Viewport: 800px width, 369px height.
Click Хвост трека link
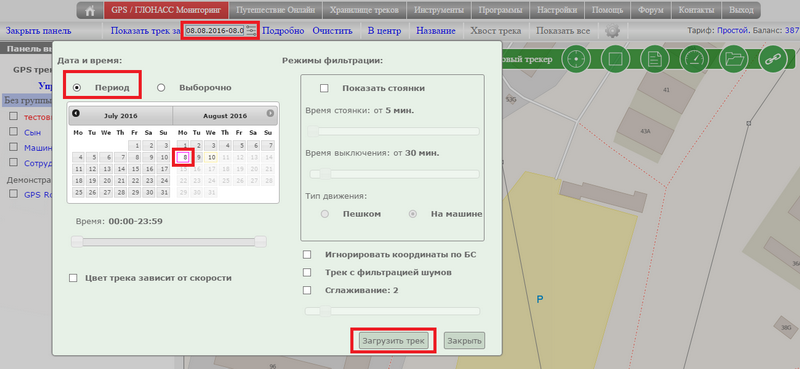(495, 31)
